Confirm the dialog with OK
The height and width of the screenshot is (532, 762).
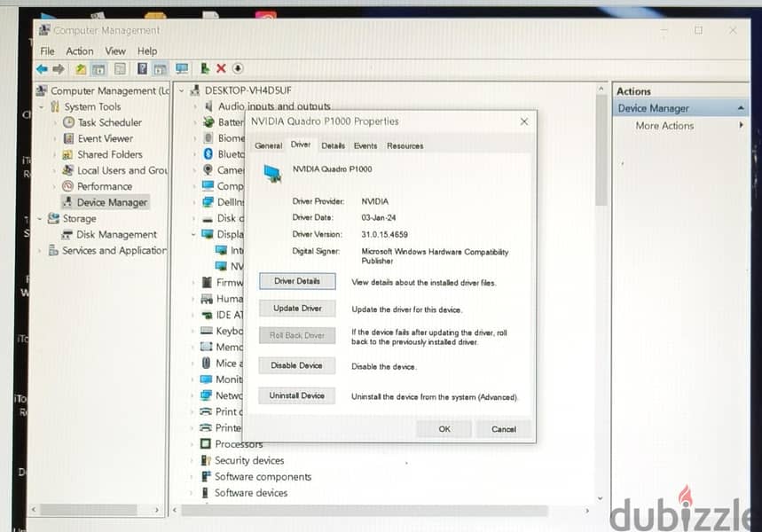pos(444,429)
